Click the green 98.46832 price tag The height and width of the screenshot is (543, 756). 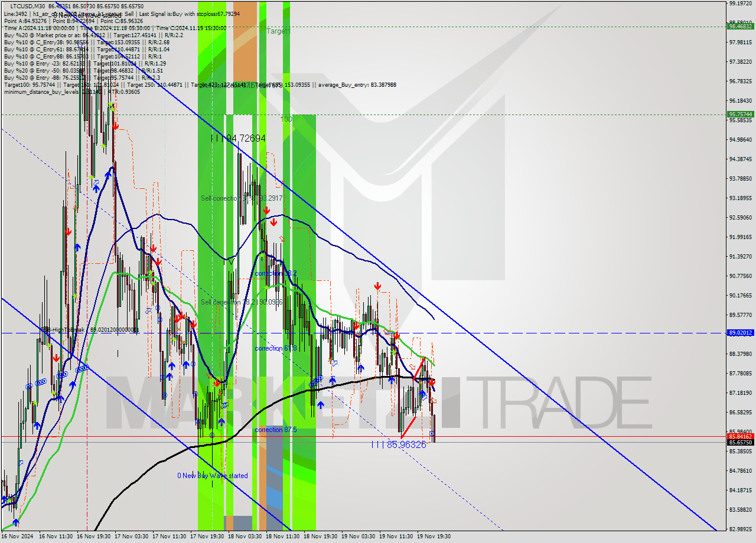click(741, 26)
